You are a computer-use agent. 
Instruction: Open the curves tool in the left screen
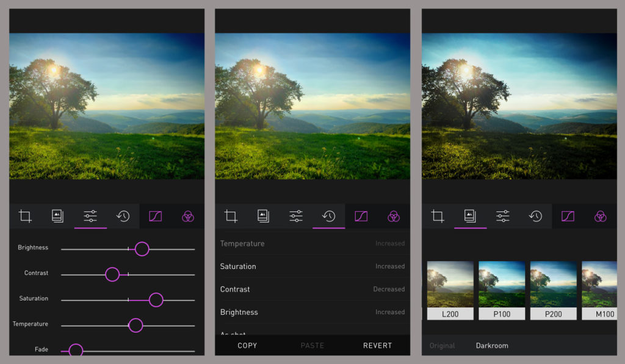[156, 216]
